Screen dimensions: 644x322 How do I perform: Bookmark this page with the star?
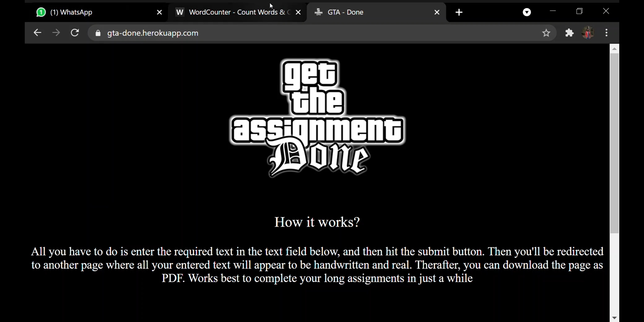[x=546, y=33]
